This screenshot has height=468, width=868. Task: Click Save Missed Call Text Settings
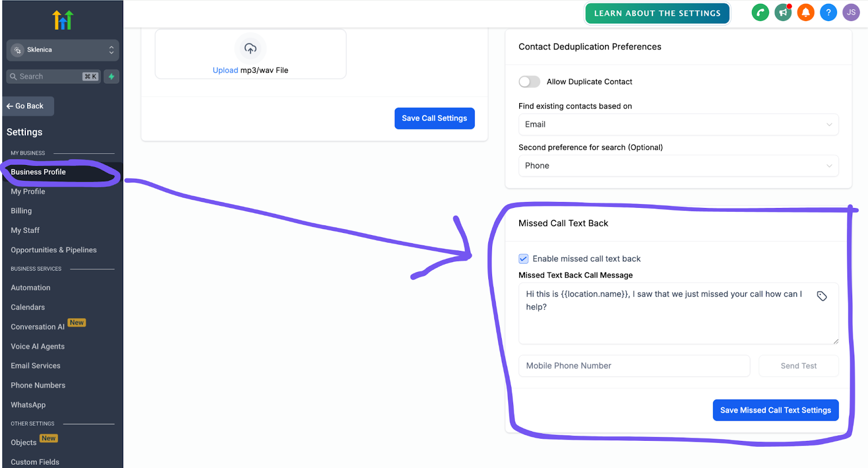776,410
